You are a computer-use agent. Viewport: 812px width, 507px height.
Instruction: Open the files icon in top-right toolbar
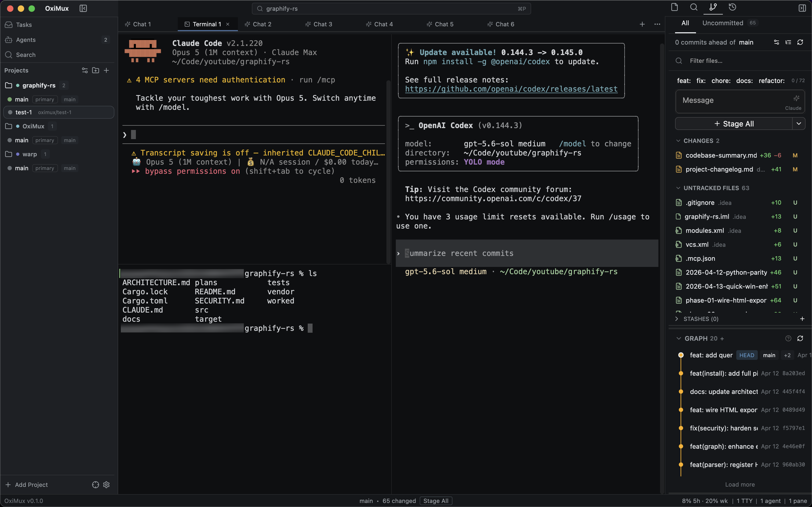[675, 7]
